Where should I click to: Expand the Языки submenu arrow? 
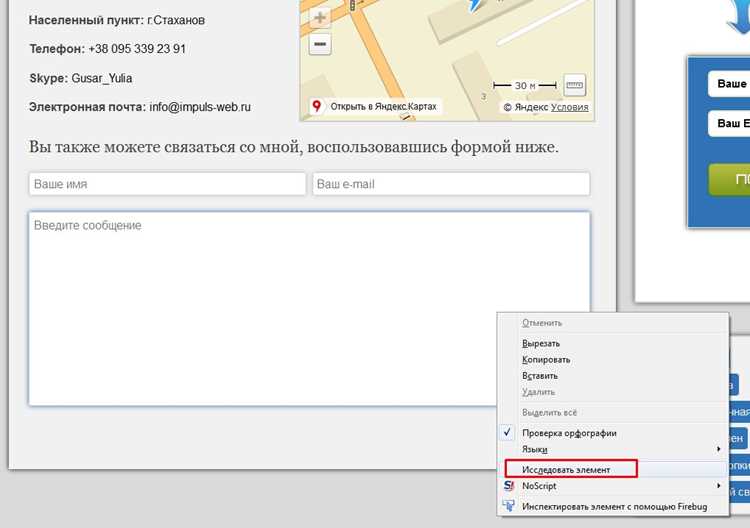click(x=718, y=449)
